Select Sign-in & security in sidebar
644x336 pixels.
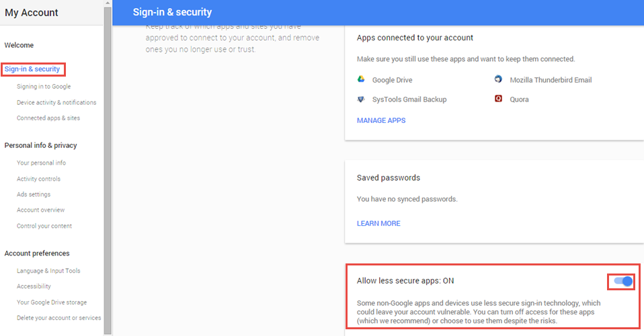pos(32,69)
